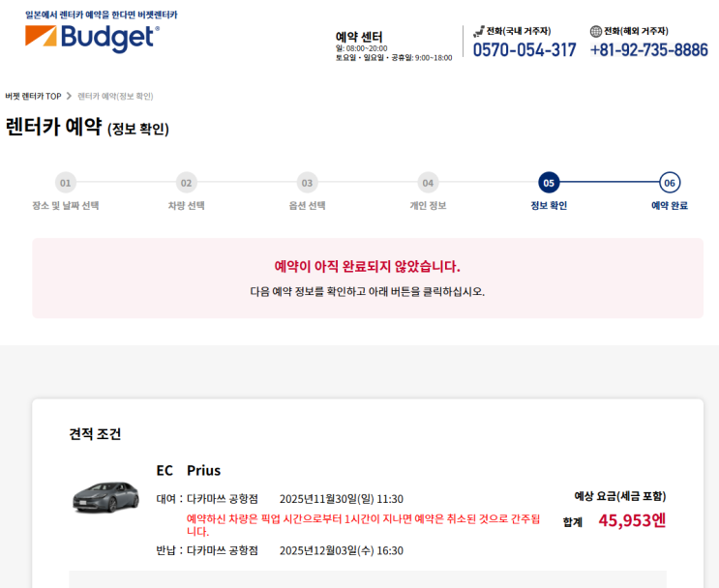Select step 02 circle
This screenshot has width=719, height=588.
[186, 183]
